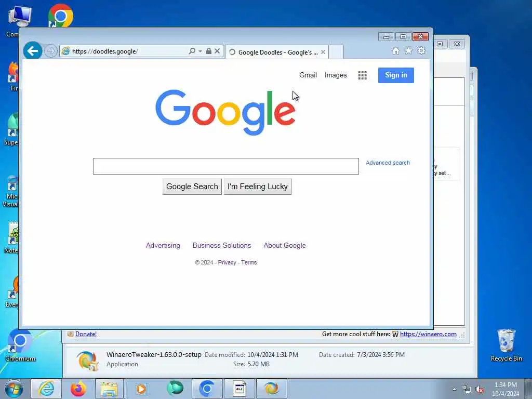Select the Google Doodles tab
Screen dimensions: 532x399
(276, 52)
